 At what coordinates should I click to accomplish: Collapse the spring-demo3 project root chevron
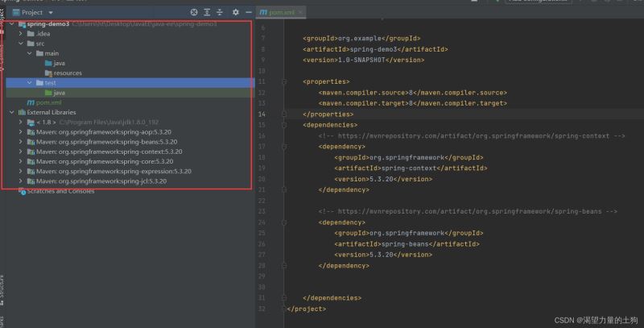pos(12,24)
